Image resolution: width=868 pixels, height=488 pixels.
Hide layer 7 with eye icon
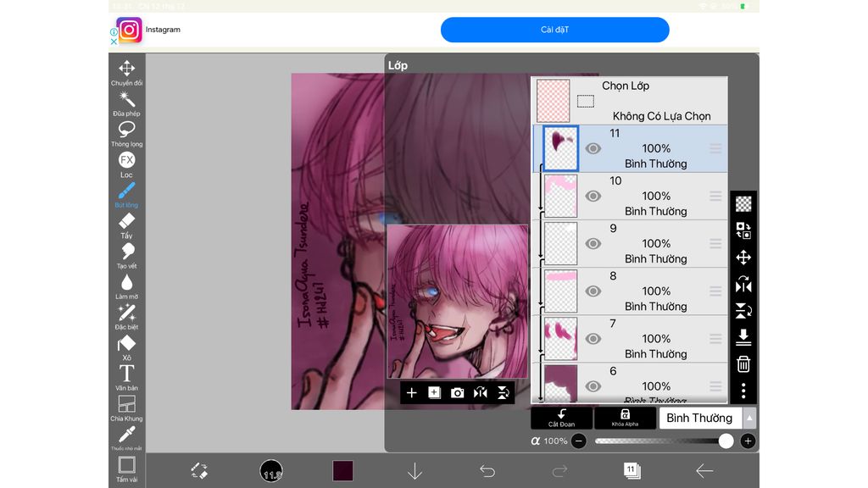coord(593,339)
